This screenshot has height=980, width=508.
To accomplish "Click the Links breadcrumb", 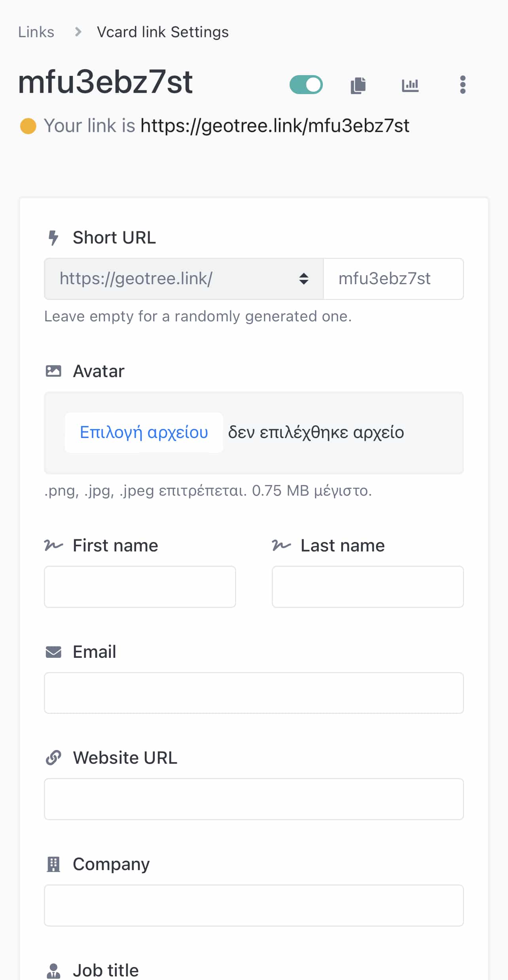I will tap(36, 32).
